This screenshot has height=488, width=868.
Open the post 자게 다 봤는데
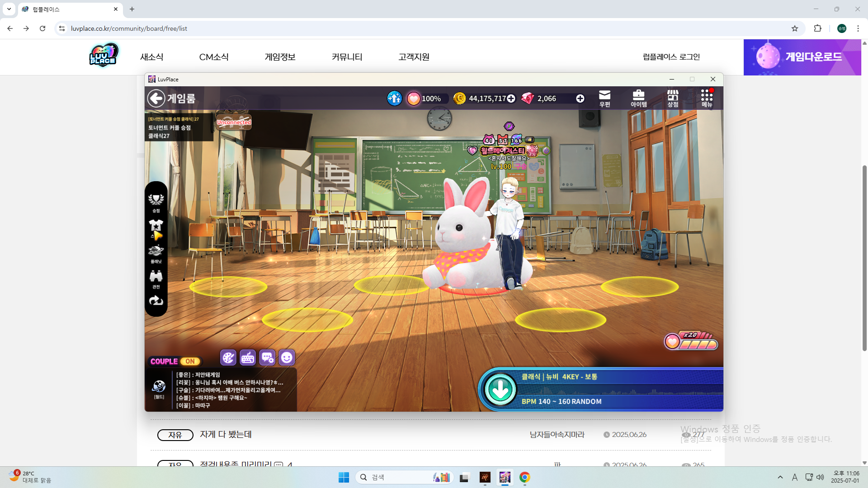(226, 435)
